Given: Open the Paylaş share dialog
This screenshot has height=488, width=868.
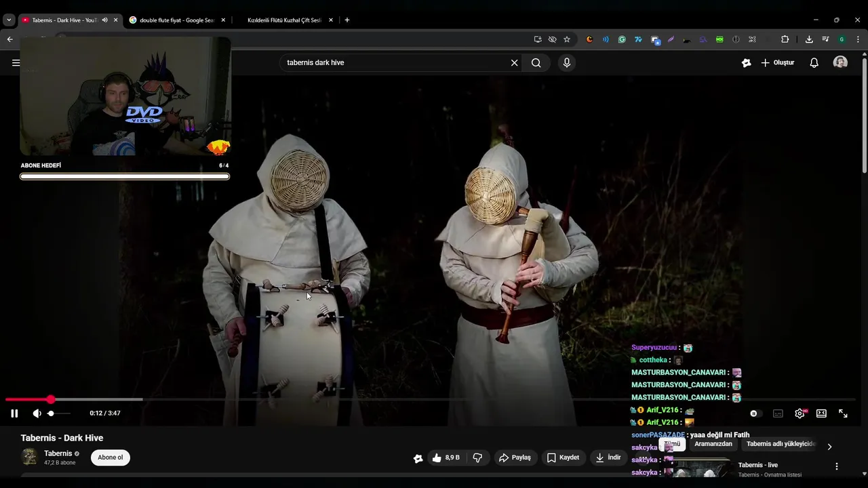Looking at the screenshot, I should pyautogui.click(x=515, y=457).
